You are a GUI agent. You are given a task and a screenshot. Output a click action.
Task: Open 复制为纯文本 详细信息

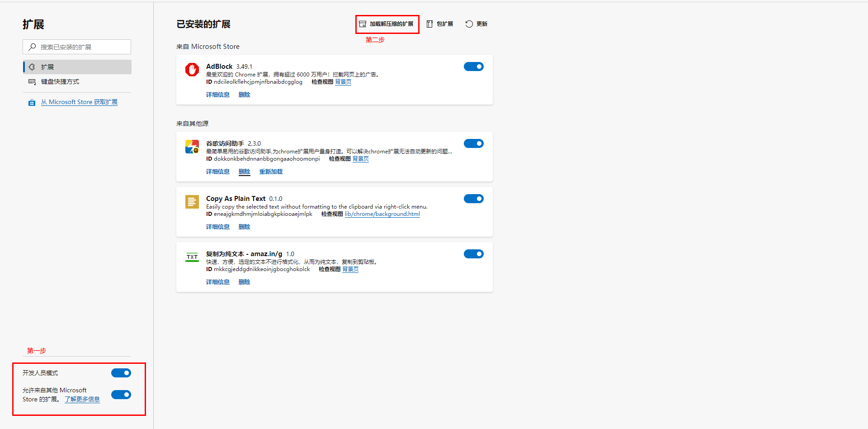218,282
